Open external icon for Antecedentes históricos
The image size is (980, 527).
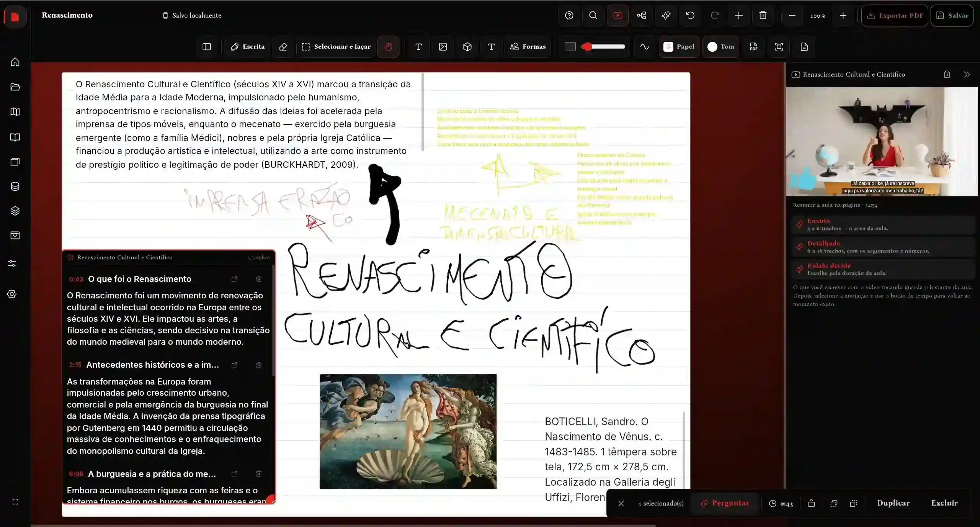click(234, 365)
